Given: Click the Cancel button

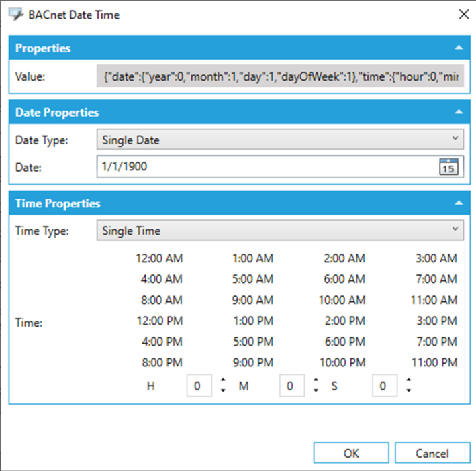Looking at the screenshot, I should tap(432, 453).
